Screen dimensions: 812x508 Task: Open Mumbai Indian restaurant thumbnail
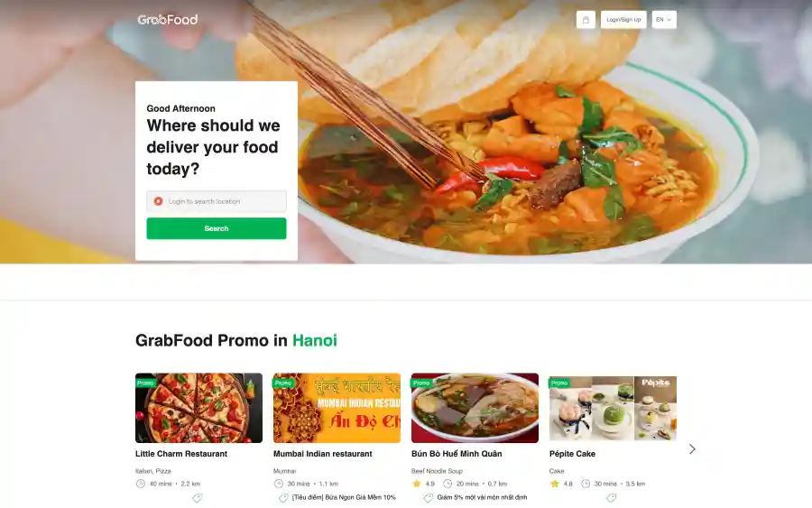point(337,408)
